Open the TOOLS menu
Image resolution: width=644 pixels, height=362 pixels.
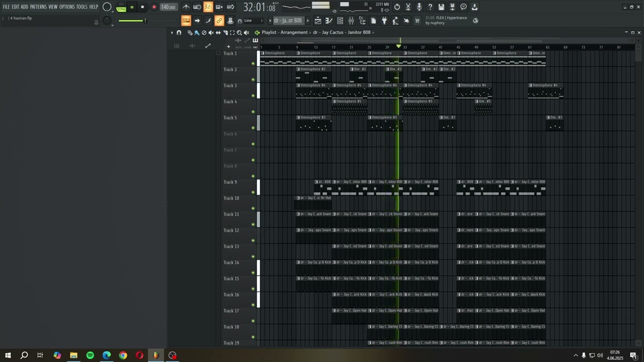point(82,7)
